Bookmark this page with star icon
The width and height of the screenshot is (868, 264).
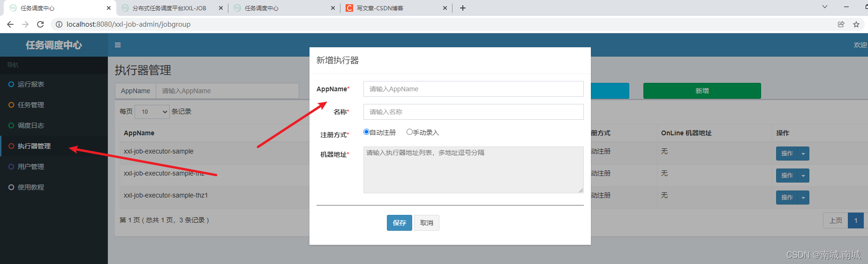point(856,24)
